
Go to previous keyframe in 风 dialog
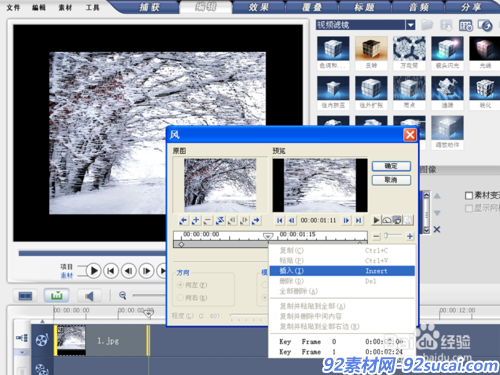183,220
